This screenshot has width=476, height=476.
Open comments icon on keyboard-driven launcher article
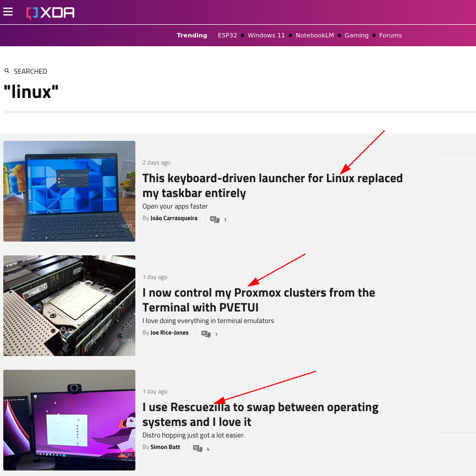[x=215, y=220]
